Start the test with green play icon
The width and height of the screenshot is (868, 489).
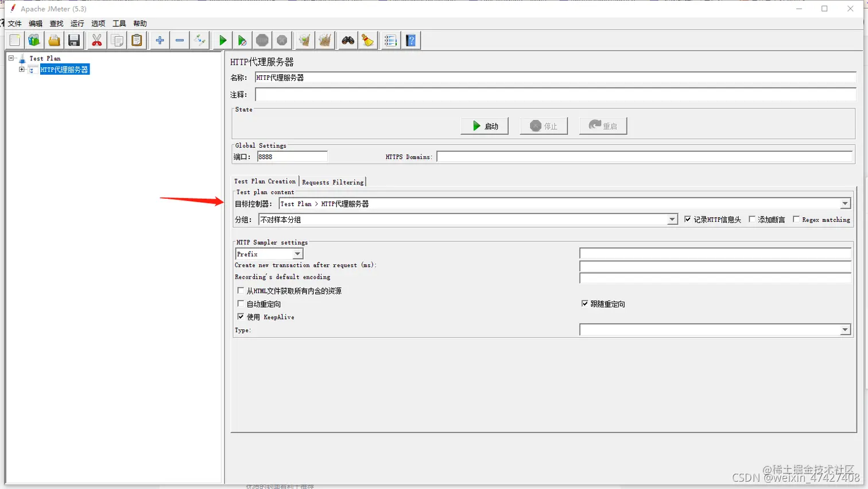pyautogui.click(x=223, y=40)
